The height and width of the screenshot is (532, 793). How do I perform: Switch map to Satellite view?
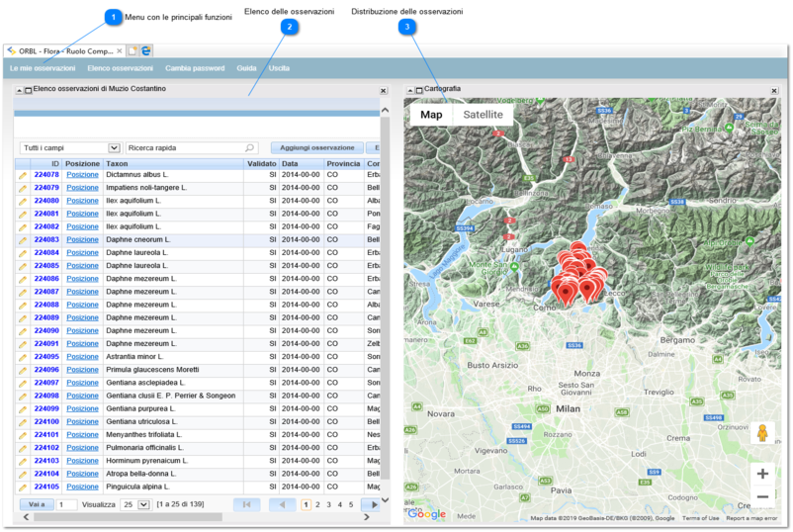tap(483, 115)
